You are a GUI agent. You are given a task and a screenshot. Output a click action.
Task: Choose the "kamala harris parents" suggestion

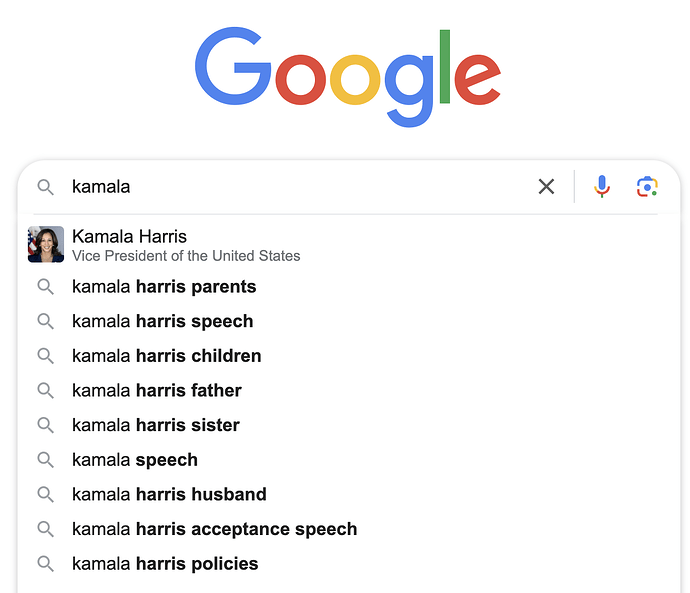349,287
